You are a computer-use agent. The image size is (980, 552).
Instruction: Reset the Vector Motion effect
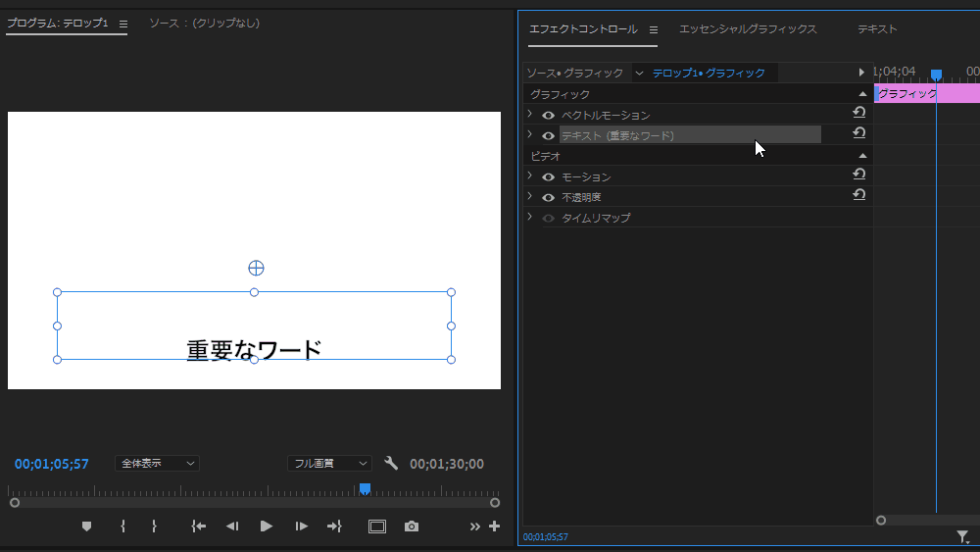[859, 113]
